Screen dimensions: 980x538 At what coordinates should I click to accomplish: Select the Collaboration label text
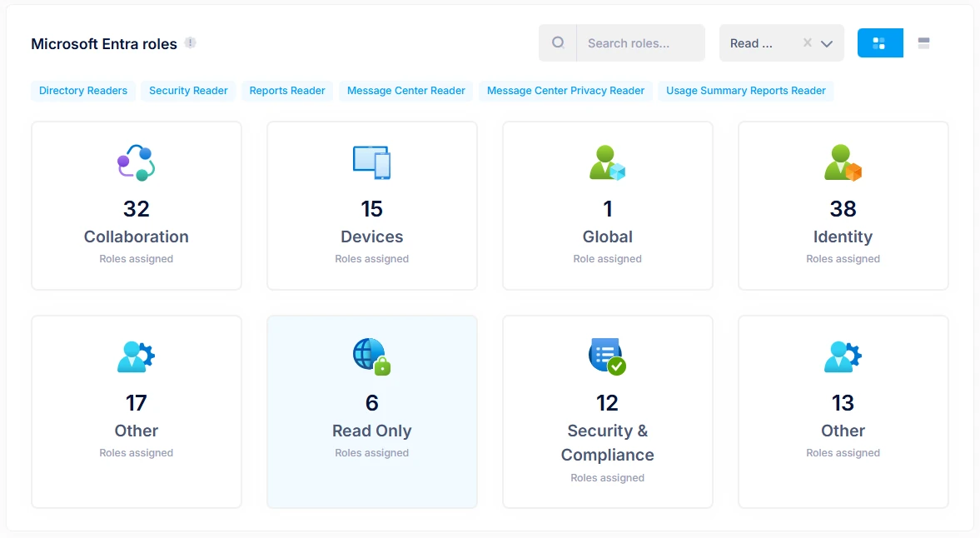tap(137, 237)
